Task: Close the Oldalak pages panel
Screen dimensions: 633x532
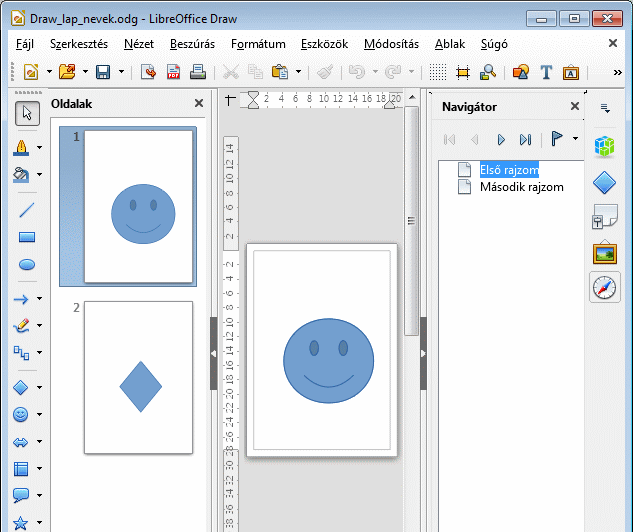Action: [198, 103]
